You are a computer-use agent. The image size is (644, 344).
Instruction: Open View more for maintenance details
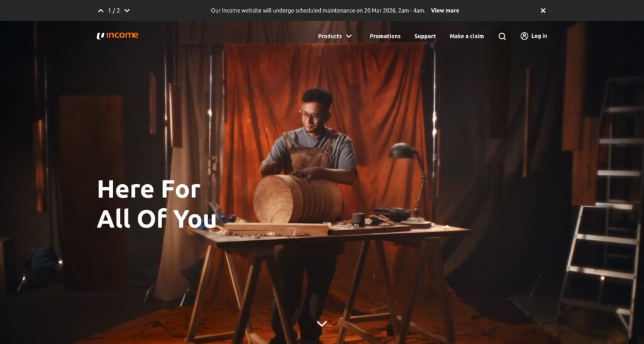[x=445, y=11]
